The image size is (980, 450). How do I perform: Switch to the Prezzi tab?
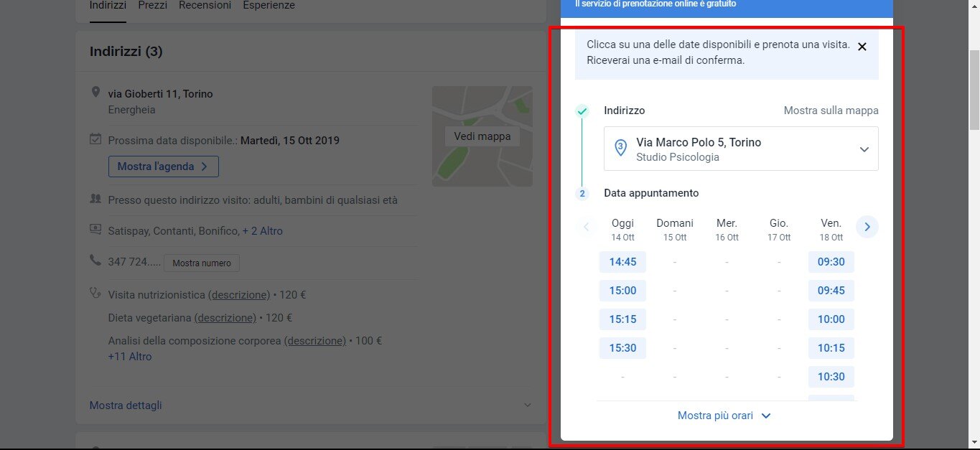pos(152,6)
